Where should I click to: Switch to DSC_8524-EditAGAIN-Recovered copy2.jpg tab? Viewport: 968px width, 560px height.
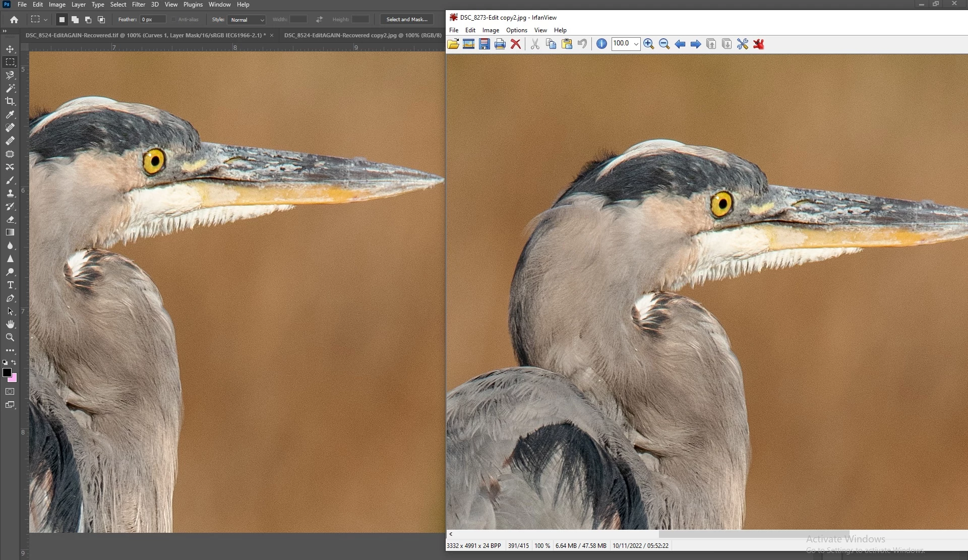click(x=362, y=35)
